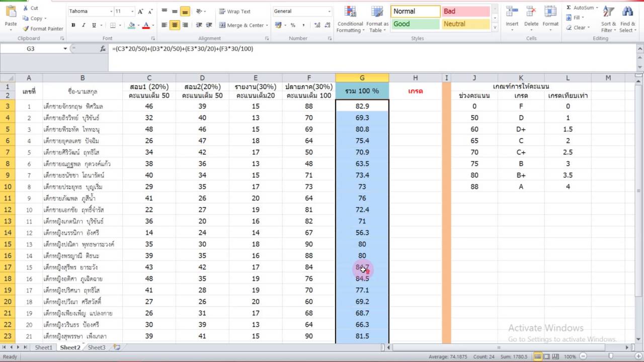Click the zoom slider in status bar

pos(610,356)
